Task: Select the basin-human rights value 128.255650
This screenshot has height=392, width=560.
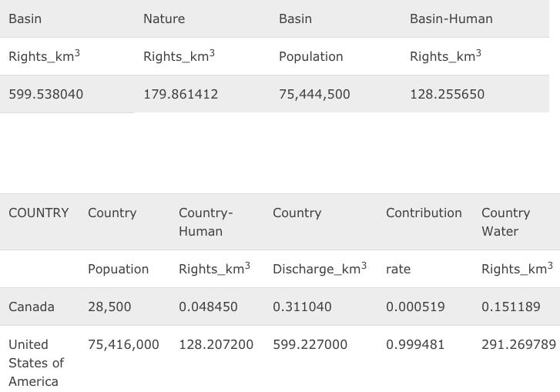Action: [447, 94]
